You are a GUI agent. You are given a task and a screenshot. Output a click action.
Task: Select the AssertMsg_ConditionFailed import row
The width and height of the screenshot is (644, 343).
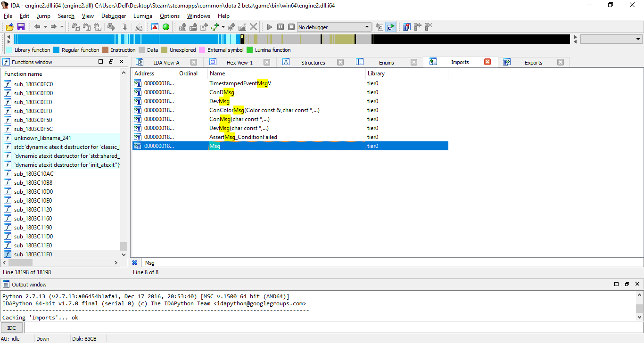pyautogui.click(x=290, y=137)
